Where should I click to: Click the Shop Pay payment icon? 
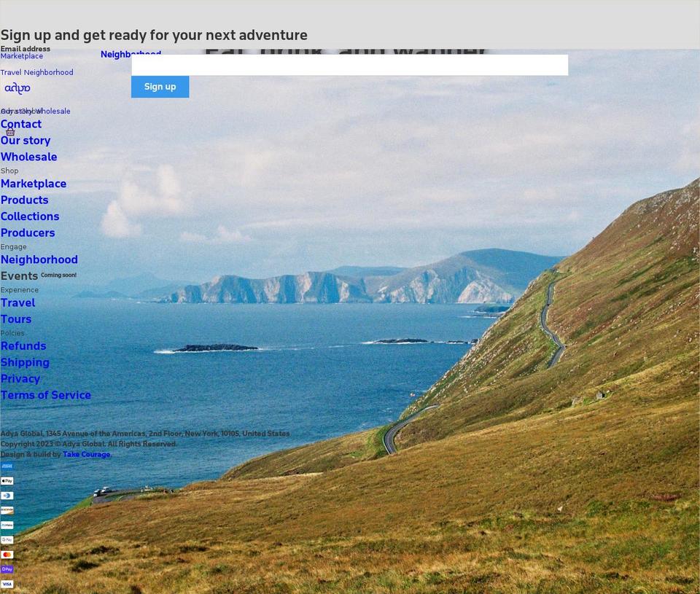7,569
